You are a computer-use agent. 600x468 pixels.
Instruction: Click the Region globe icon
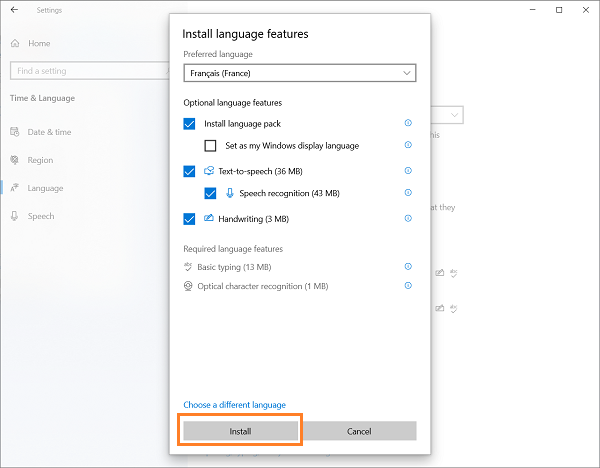[x=15, y=160]
